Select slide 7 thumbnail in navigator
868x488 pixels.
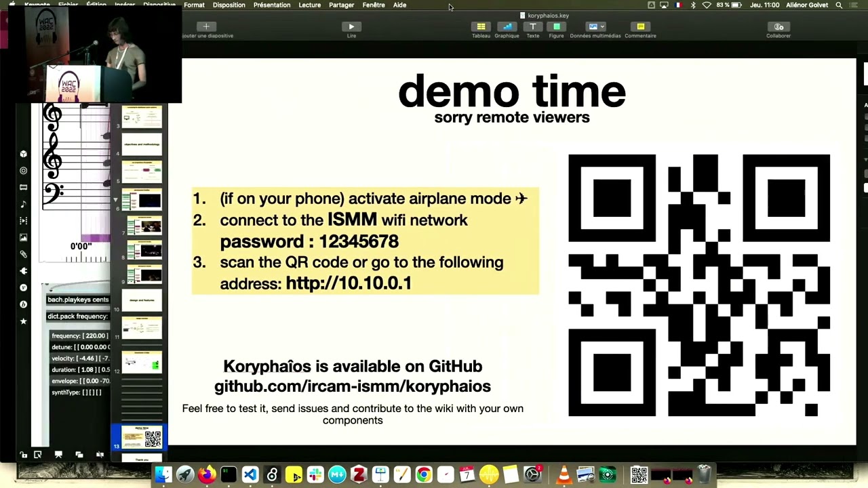tap(144, 226)
